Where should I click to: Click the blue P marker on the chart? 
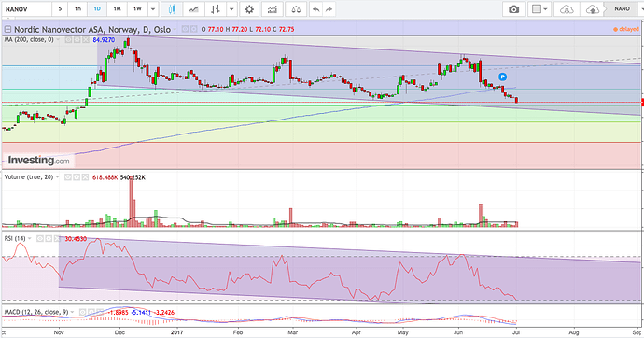click(x=502, y=77)
